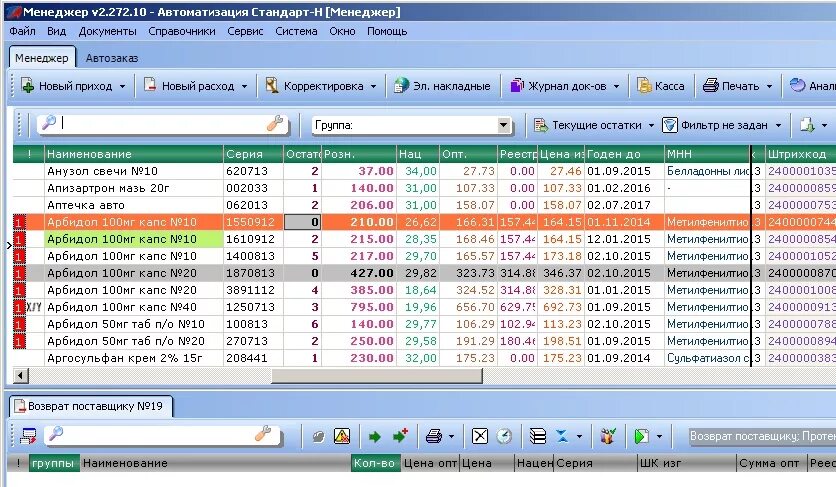Click the Печать printer icon
Viewport: 836px width, 487px height.
click(x=710, y=85)
